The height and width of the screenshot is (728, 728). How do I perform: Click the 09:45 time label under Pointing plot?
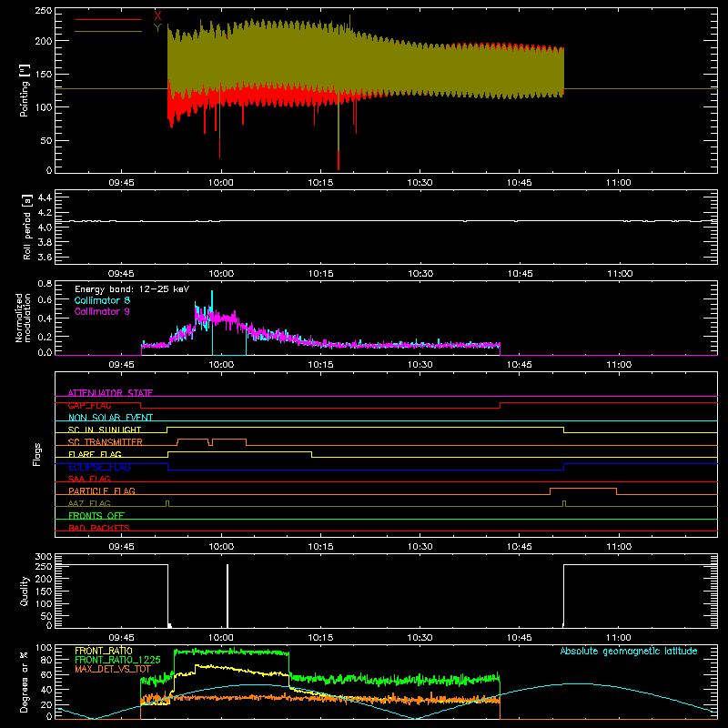point(121,183)
